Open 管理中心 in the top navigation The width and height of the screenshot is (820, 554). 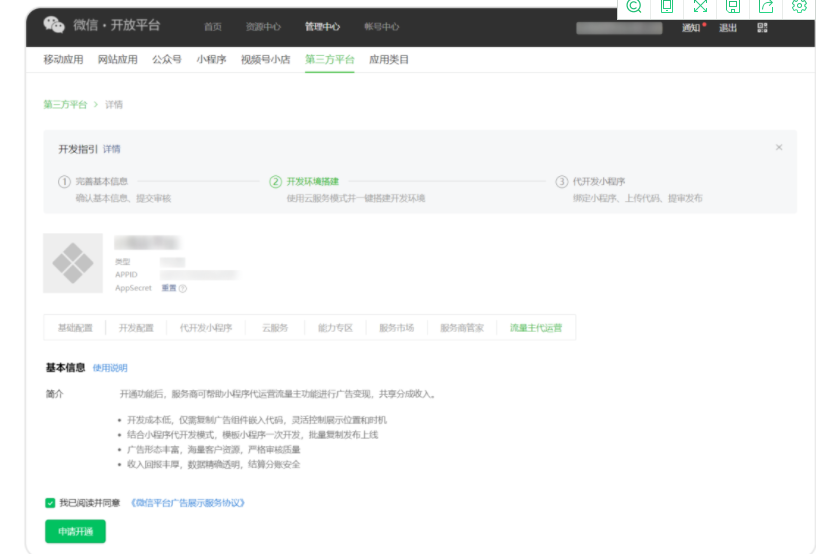322,27
